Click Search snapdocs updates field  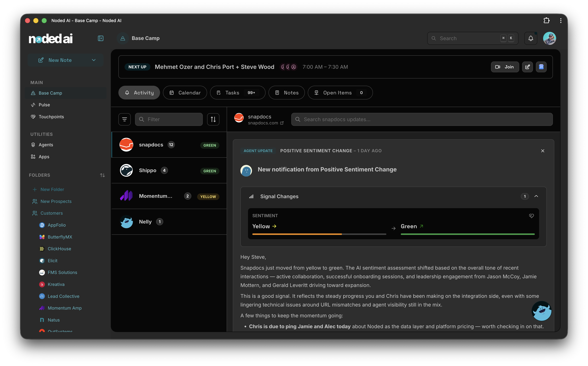(422, 119)
